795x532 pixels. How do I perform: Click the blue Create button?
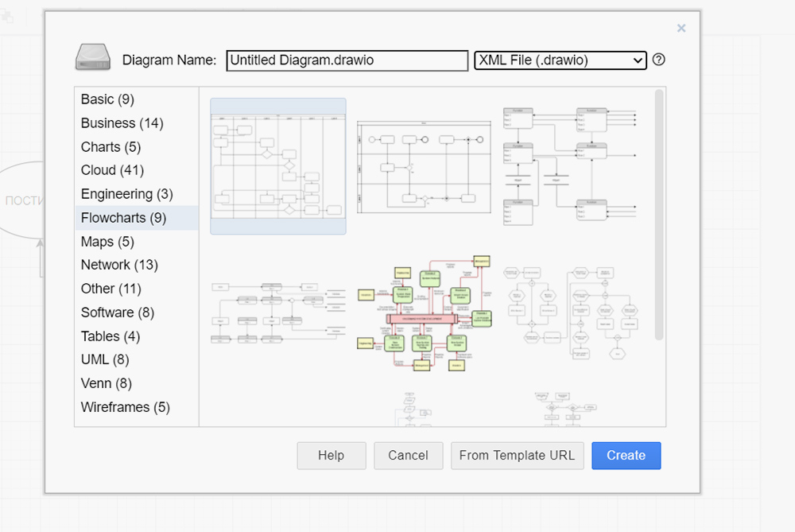point(626,456)
